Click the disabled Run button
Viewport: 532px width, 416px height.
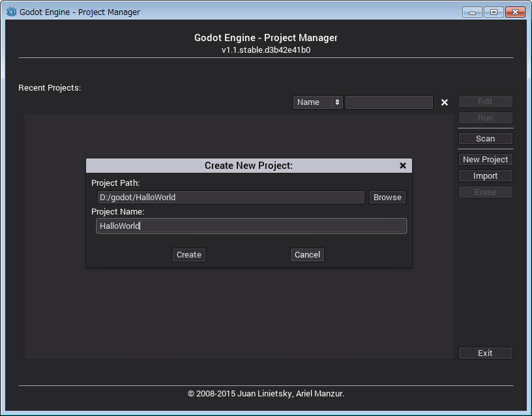[x=486, y=118]
